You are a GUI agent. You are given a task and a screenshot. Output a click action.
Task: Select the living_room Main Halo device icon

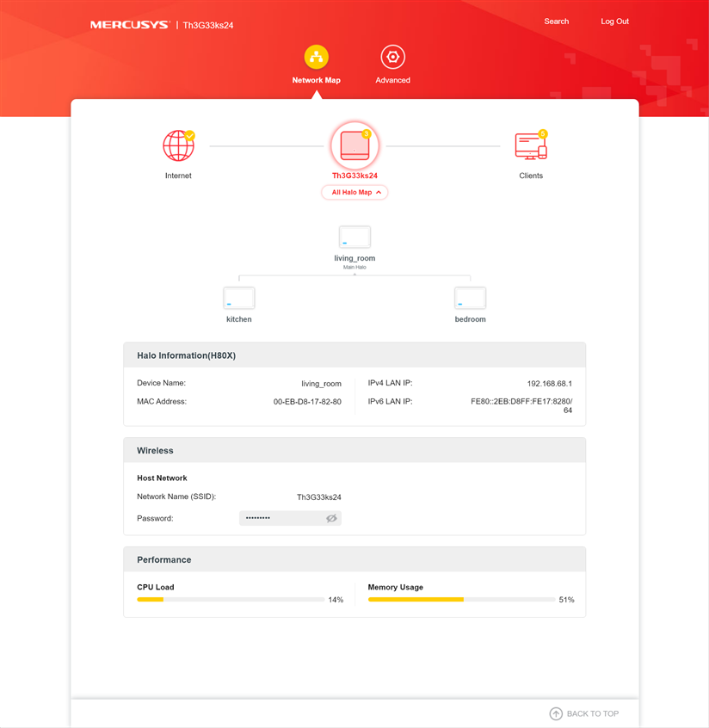tap(354, 238)
